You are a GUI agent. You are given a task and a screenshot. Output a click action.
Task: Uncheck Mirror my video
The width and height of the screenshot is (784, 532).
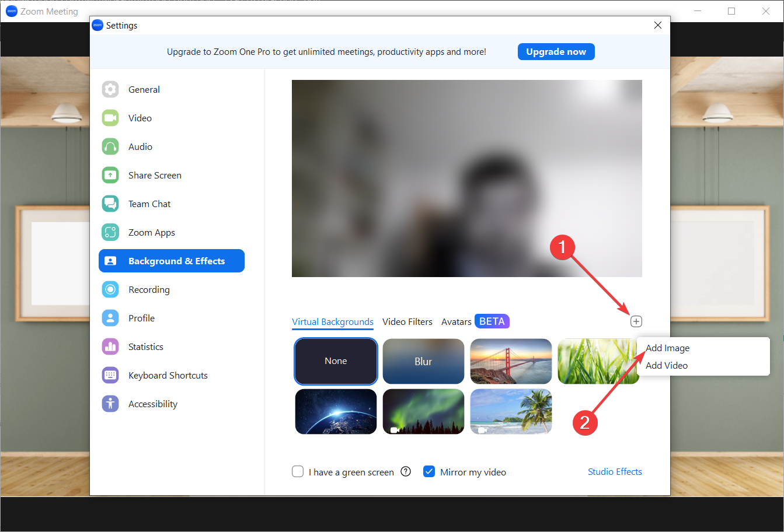coord(429,471)
